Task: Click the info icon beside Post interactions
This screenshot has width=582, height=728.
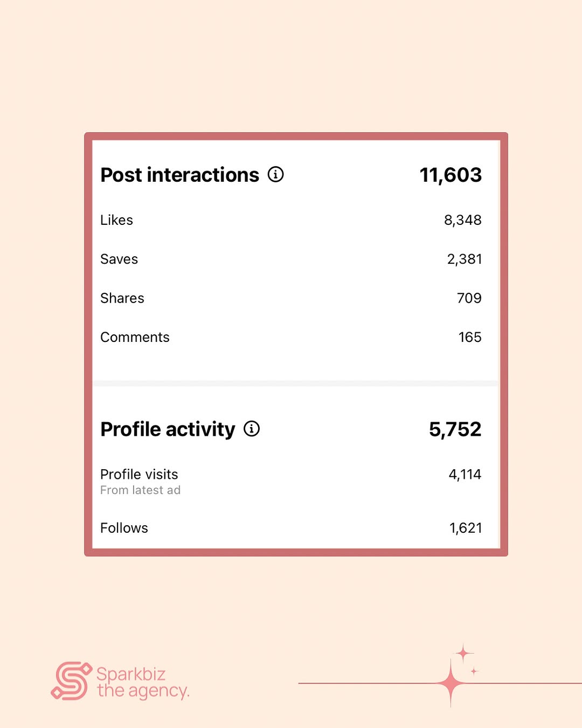Action: point(276,175)
